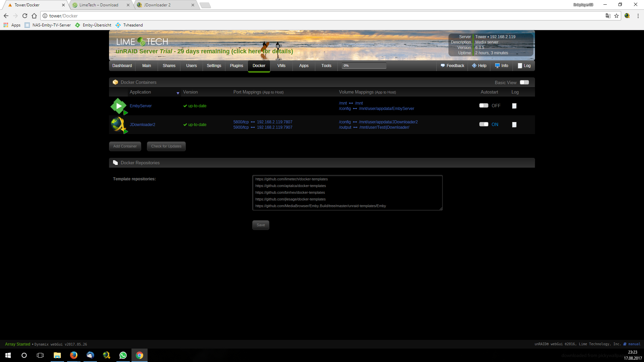Open the Tvheadend bookmark
Screen dimensions: 644x362
pos(129,25)
